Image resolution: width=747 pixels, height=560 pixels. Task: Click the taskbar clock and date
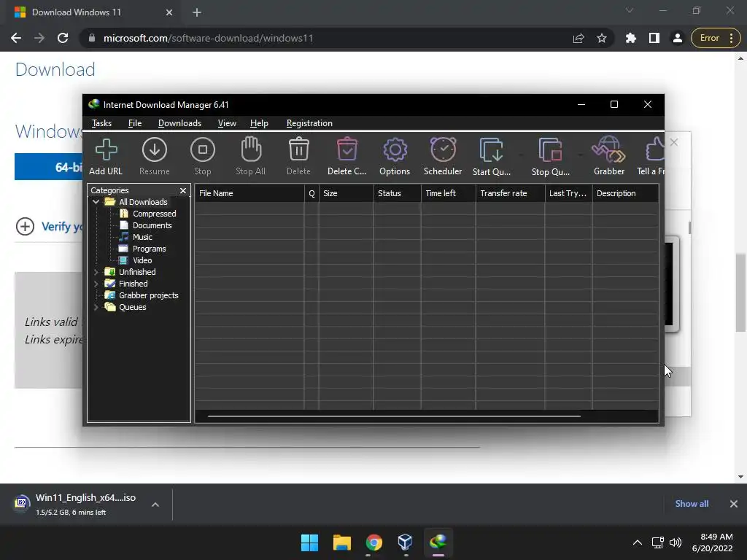pos(713,542)
